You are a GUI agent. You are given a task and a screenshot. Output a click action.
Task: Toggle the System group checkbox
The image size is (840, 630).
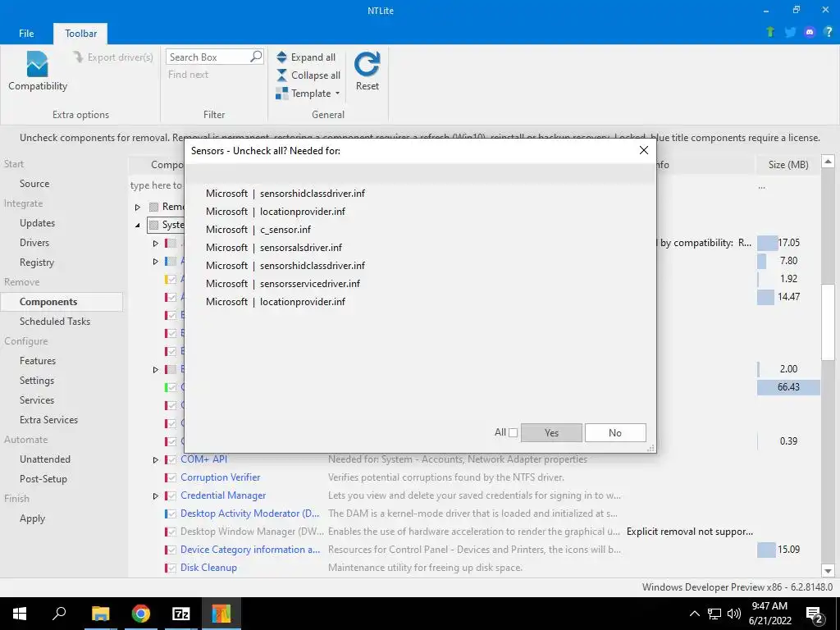153,225
